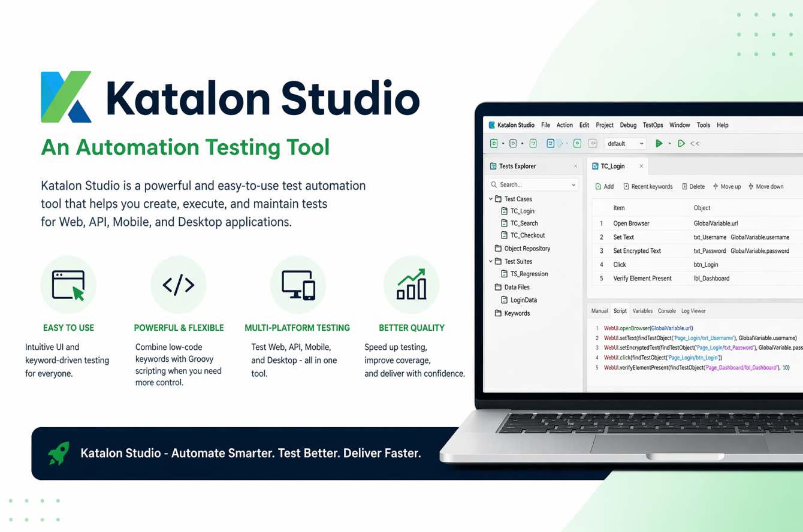The height and width of the screenshot is (532, 803).
Task: Click the Test Cases folder icon
Action: [498, 199]
